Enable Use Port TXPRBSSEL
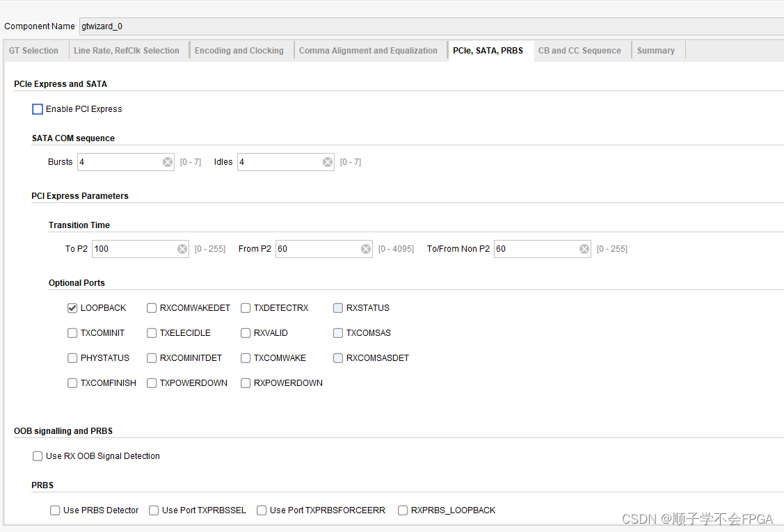The image size is (784, 532). pyautogui.click(x=154, y=510)
